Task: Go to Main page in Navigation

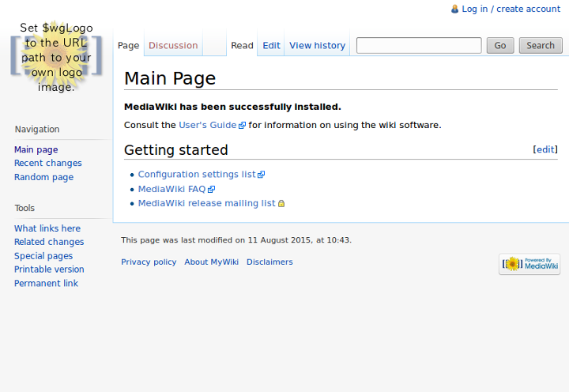Action: pos(36,149)
